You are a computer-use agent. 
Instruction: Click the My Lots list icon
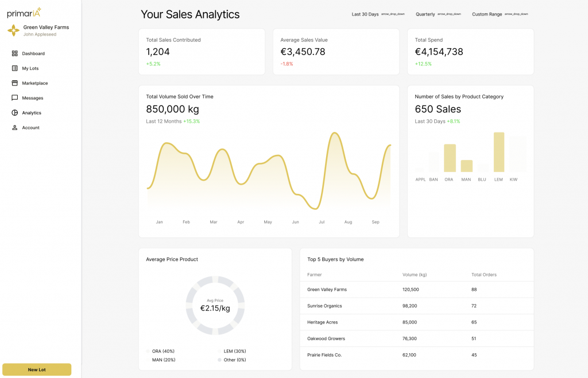coord(15,68)
